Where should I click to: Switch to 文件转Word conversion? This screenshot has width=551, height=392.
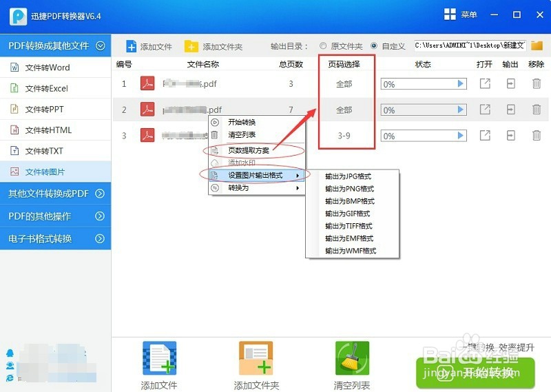56,67
